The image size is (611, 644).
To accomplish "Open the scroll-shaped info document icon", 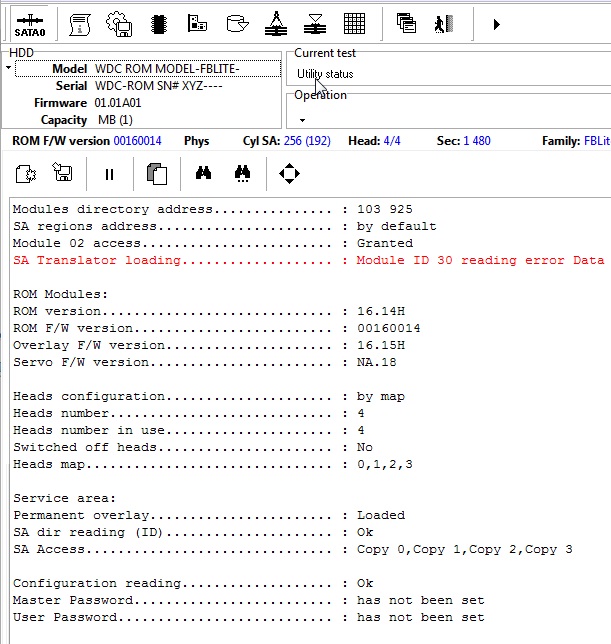I will point(80,24).
